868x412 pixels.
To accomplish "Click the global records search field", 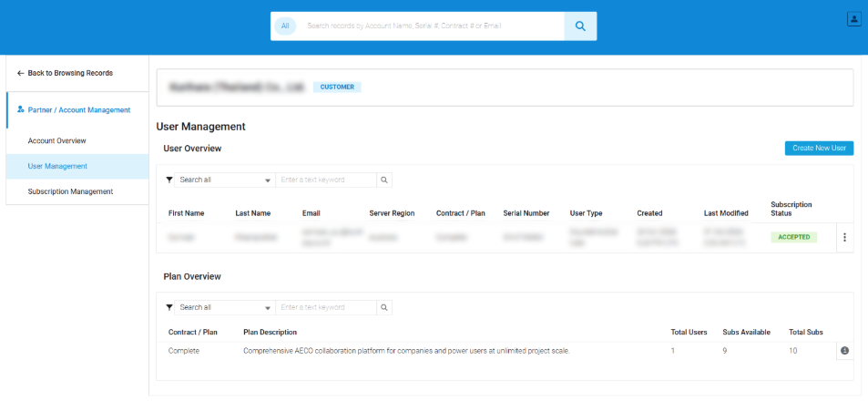I will 428,26.
